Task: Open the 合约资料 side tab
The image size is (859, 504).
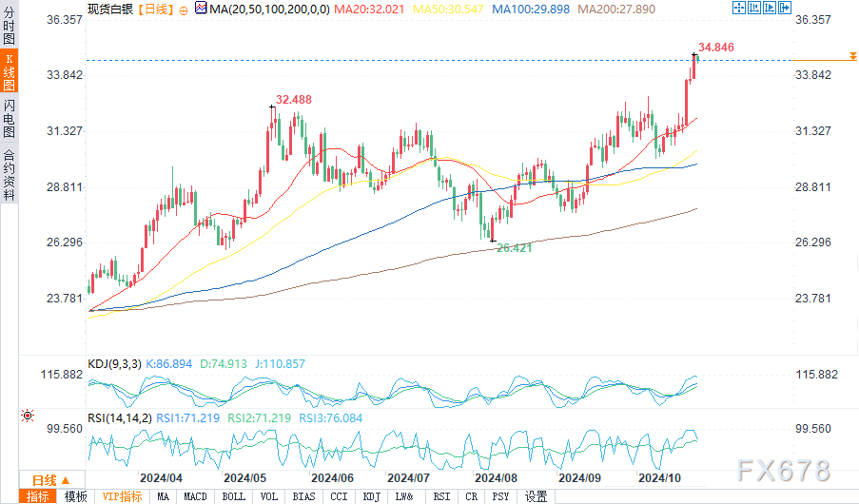Action: (x=9, y=174)
